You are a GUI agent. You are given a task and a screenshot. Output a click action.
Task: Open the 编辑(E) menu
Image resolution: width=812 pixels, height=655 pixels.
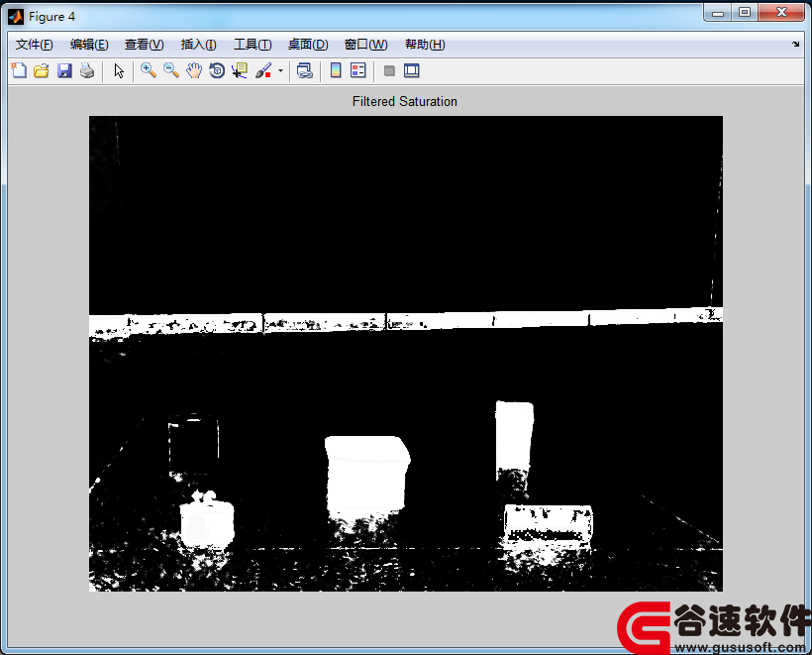(x=89, y=45)
